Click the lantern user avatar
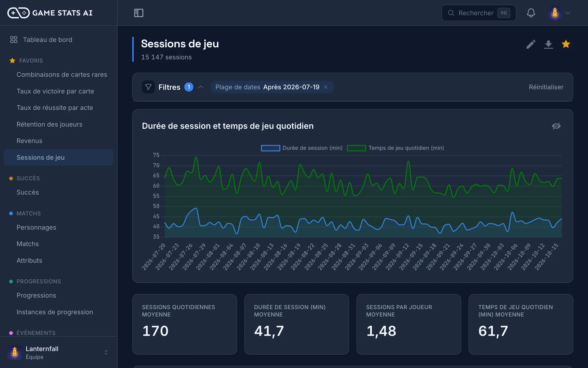 555,13
